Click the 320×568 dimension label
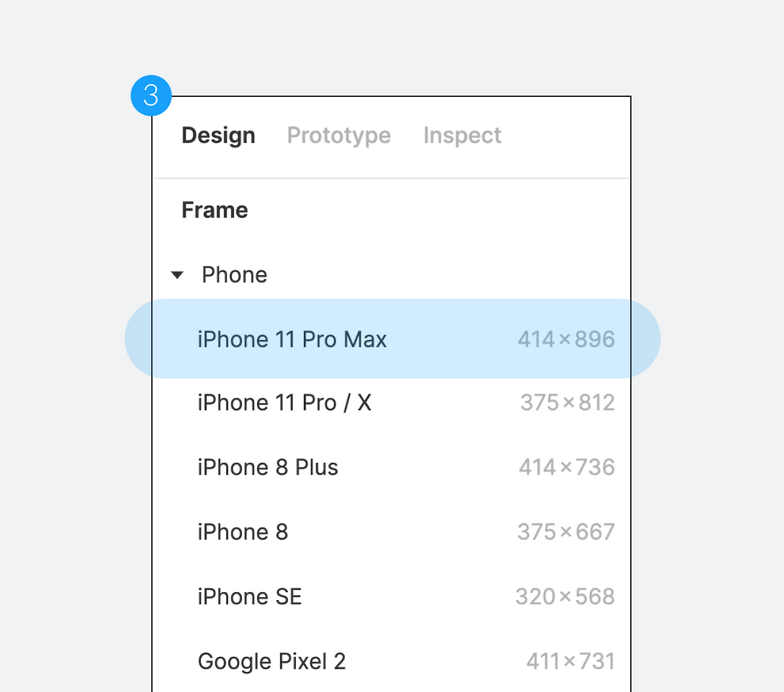784x692 pixels. [x=565, y=596]
